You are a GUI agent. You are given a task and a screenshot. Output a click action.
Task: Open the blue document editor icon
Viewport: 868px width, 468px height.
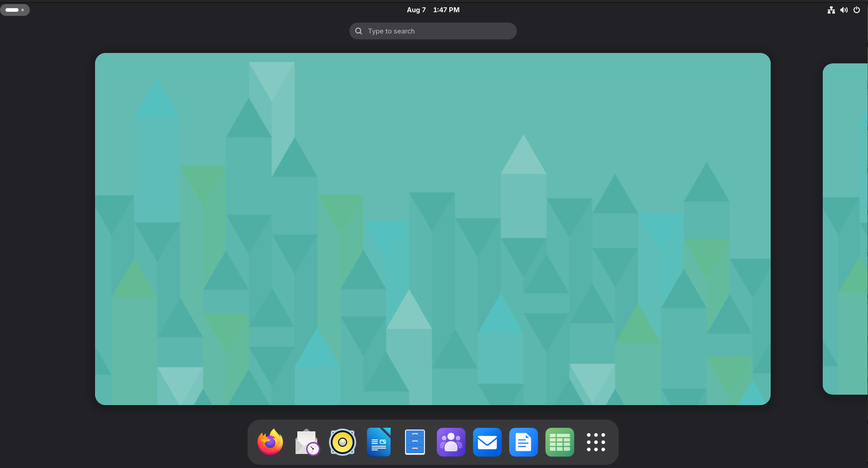tap(524, 442)
